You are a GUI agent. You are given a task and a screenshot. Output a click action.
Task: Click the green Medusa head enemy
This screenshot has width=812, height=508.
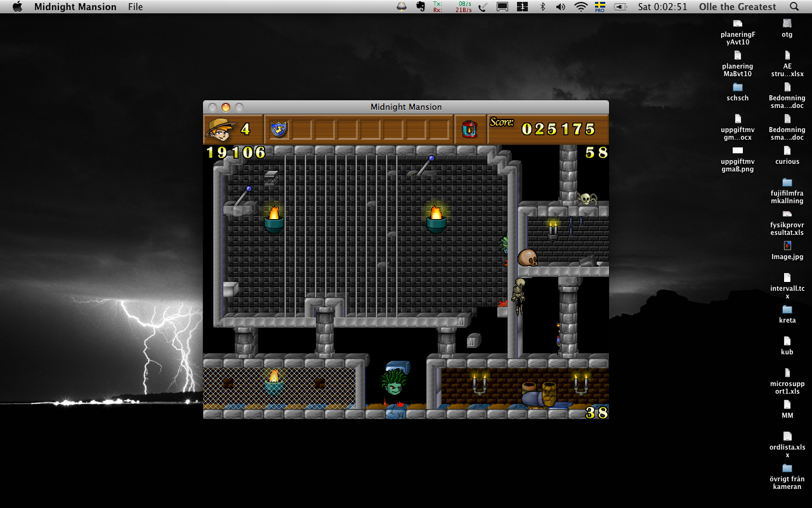pos(394,383)
